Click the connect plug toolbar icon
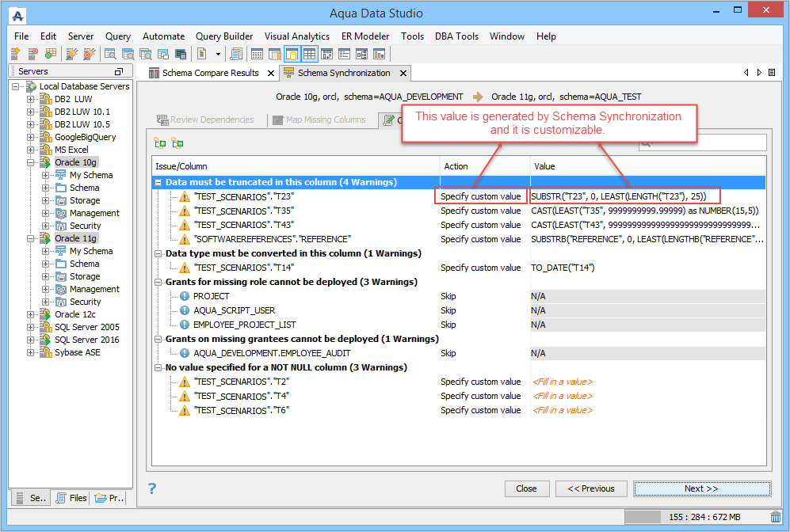The width and height of the screenshot is (790, 532). [72, 54]
